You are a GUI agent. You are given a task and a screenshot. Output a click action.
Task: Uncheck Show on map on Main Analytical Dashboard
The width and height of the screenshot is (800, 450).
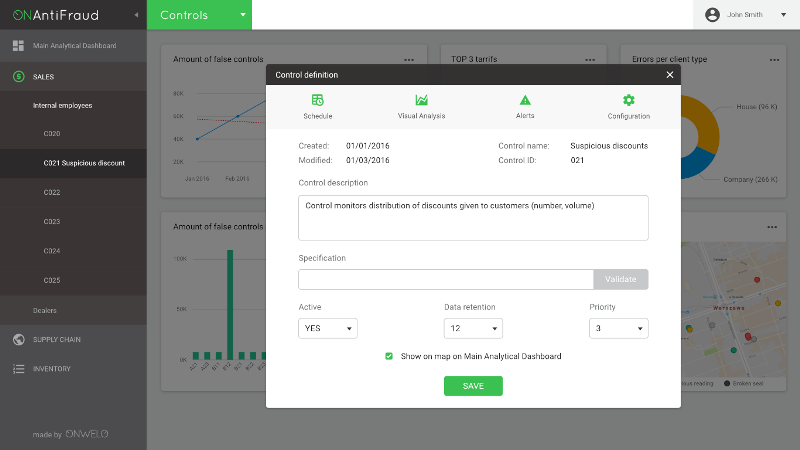click(x=389, y=356)
